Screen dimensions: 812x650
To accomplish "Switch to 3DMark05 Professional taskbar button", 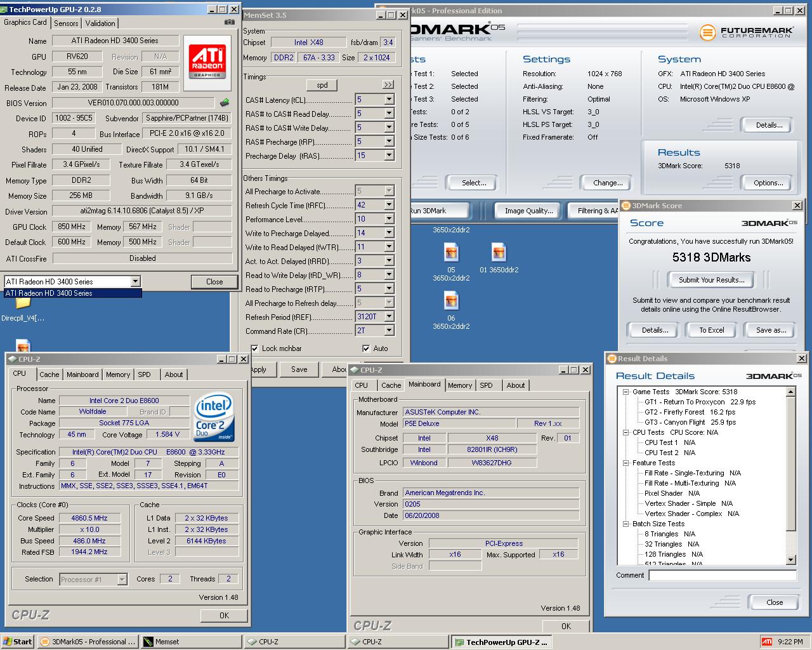I will pos(88,642).
